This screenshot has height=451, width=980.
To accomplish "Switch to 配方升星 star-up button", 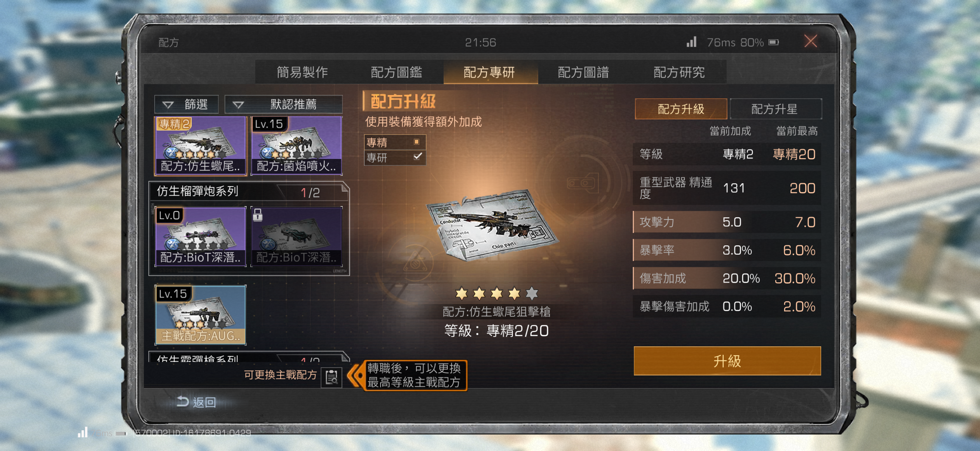I will point(774,109).
